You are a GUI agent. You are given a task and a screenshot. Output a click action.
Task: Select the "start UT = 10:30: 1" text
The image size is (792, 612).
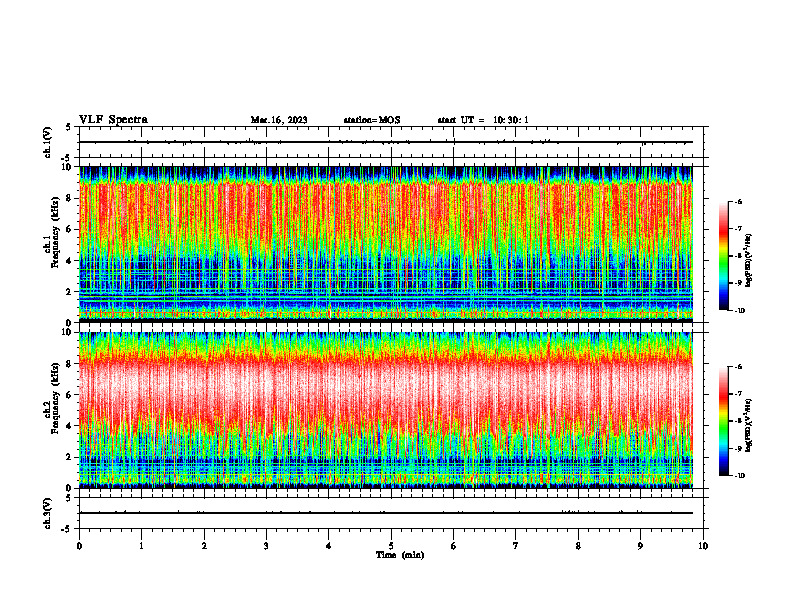[x=483, y=120]
